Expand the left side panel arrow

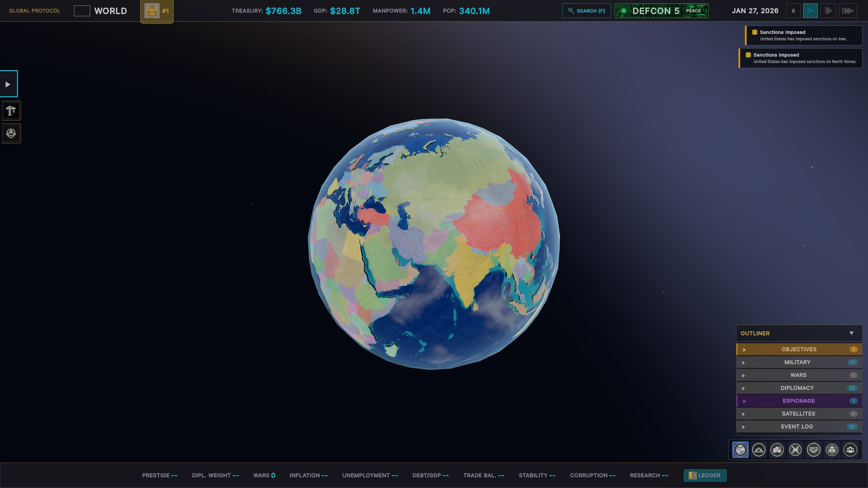(8, 84)
